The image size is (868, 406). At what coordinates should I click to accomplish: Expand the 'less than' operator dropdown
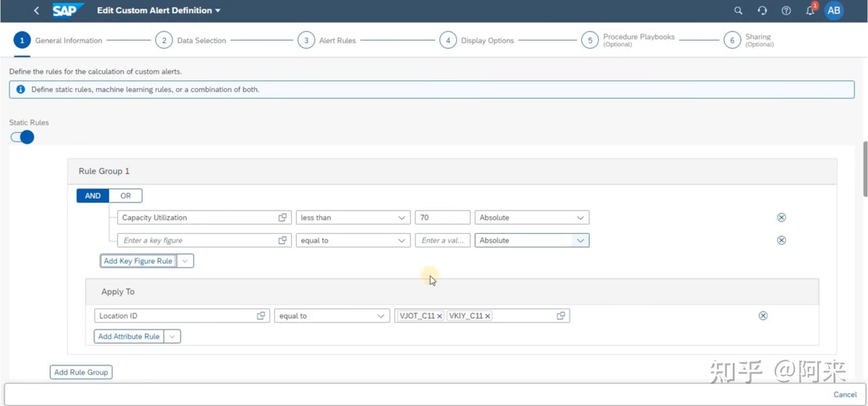click(x=353, y=217)
